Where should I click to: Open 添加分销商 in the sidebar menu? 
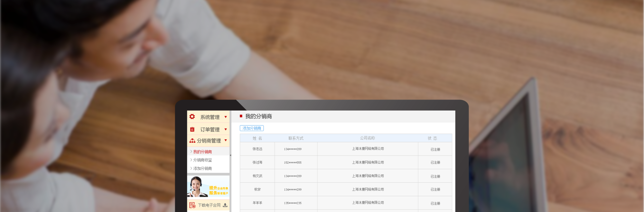[x=202, y=168]
